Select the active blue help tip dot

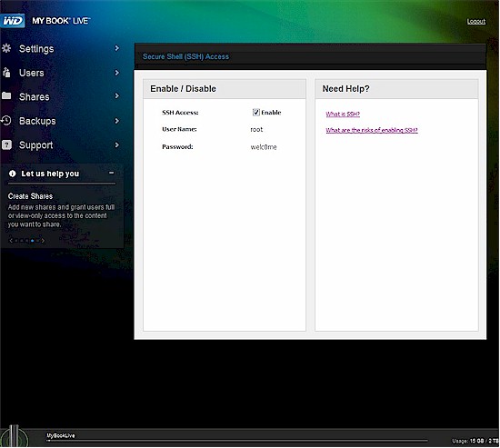tap(32, 241)
